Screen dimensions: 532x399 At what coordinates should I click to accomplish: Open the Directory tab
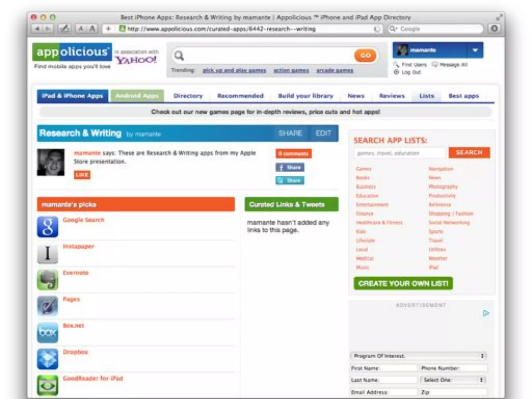pos(188,96)
